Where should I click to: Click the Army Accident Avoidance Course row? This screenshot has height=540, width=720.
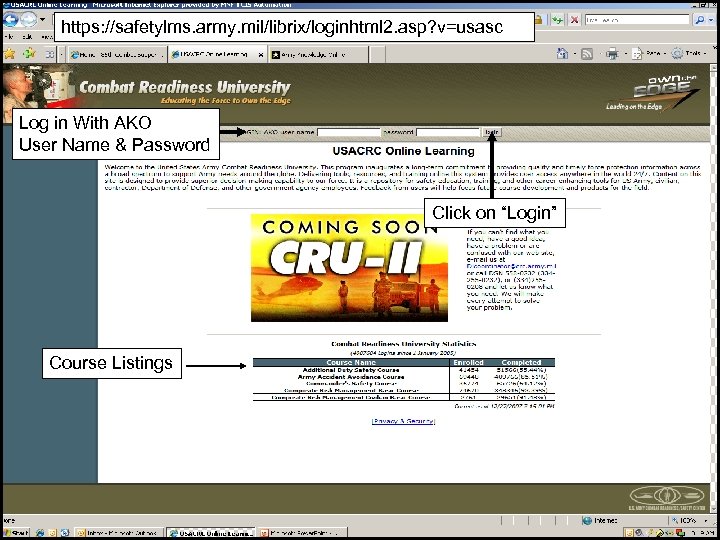click(x=404, y=377)
